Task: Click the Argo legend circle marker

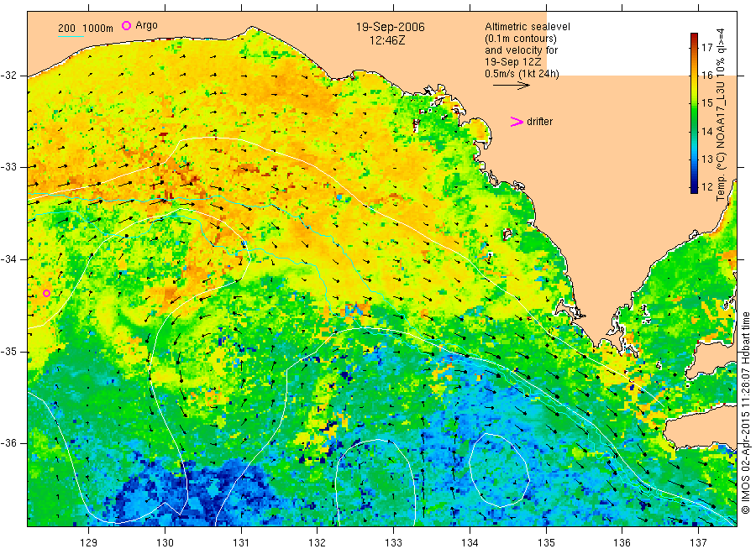Action: pos(126,25)
